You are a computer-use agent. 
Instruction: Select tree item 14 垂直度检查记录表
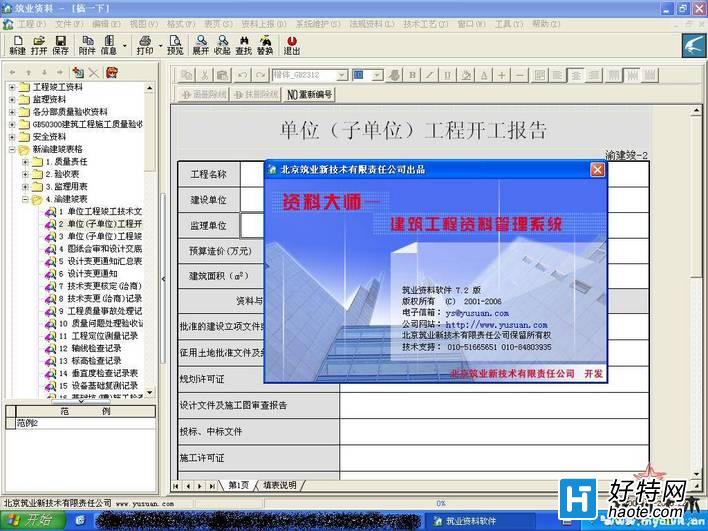point(98,373)
